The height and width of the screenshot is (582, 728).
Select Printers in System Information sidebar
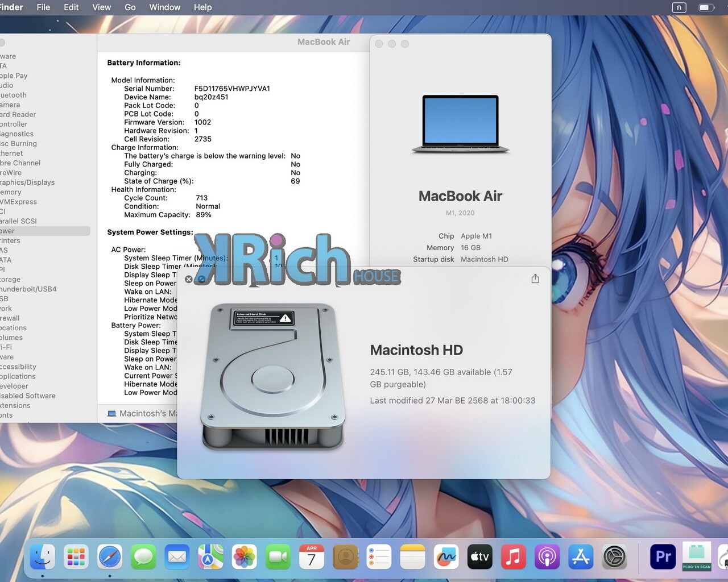(x=10, y=240)
